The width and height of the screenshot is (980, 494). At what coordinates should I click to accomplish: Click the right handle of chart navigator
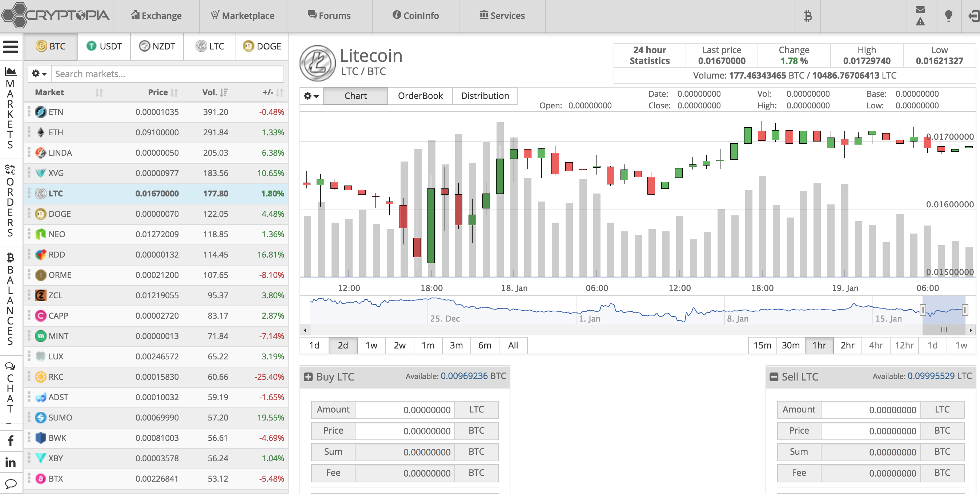pos(965,310)
